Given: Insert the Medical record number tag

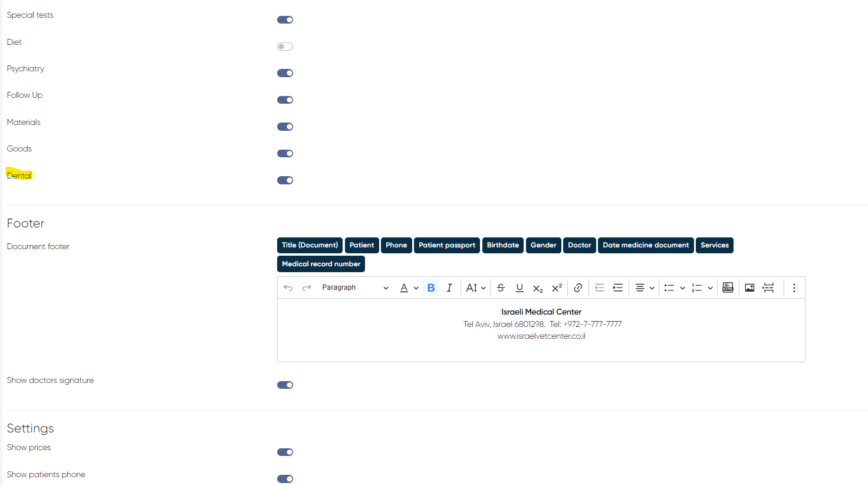Looking at the screenshot, I should click(321, 264).
